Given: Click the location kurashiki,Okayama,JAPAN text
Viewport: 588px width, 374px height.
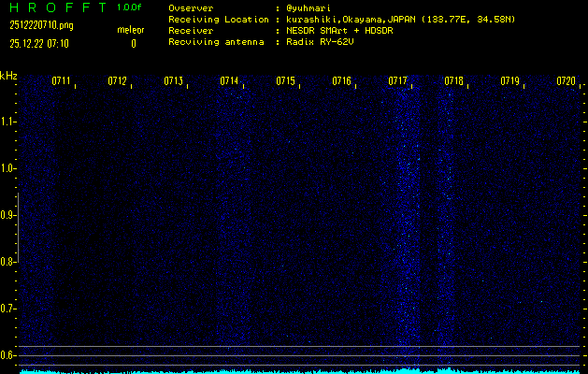Looking at the screenshot, I should [351, 20].
